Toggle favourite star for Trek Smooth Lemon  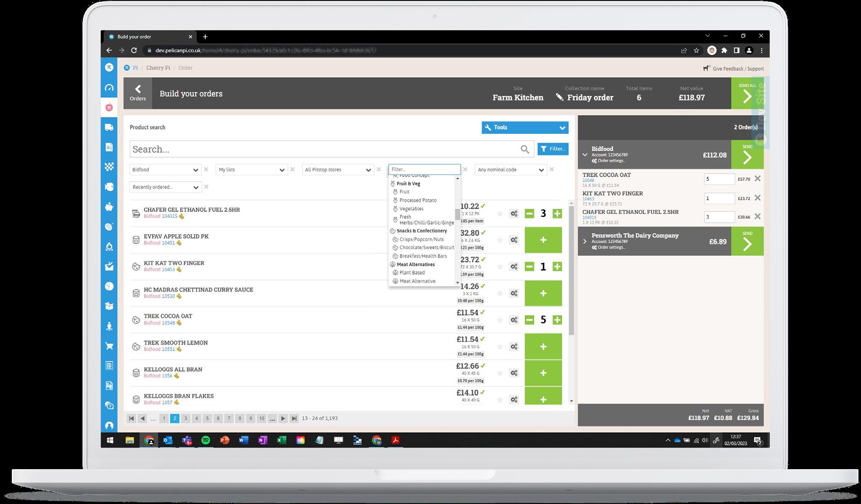coord(500,347)
